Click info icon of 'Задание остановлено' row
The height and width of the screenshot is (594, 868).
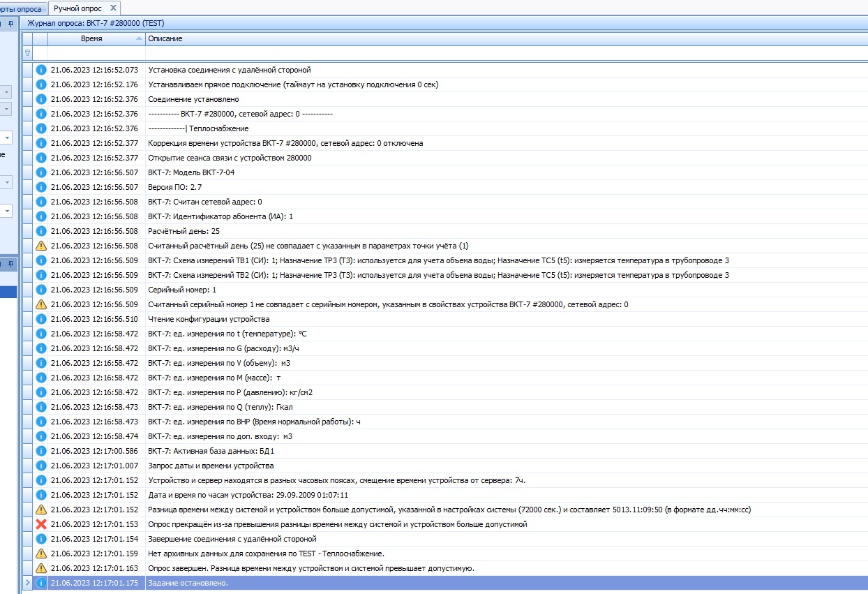(40, 583)
